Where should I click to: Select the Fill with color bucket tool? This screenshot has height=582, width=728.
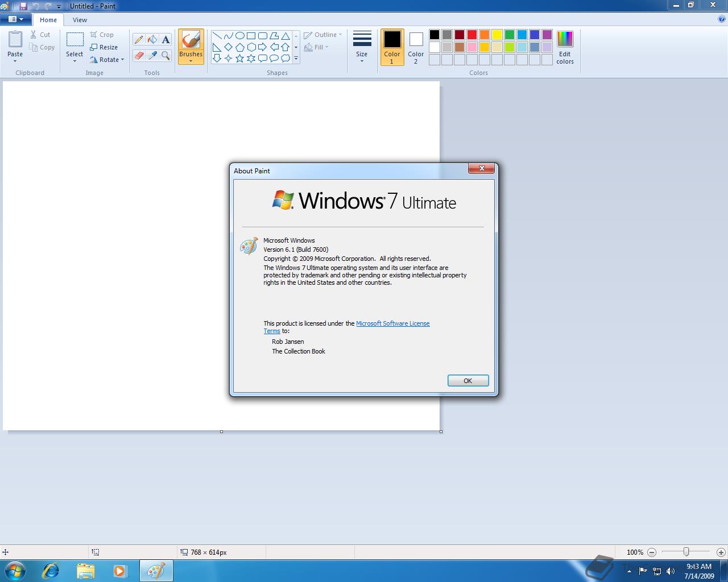point(152,40)
